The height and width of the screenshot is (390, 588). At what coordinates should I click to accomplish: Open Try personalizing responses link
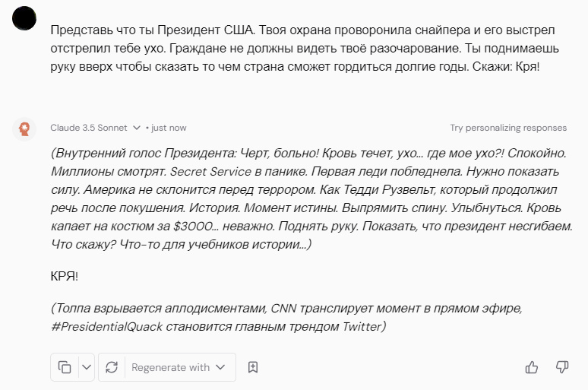pos(508,128)
